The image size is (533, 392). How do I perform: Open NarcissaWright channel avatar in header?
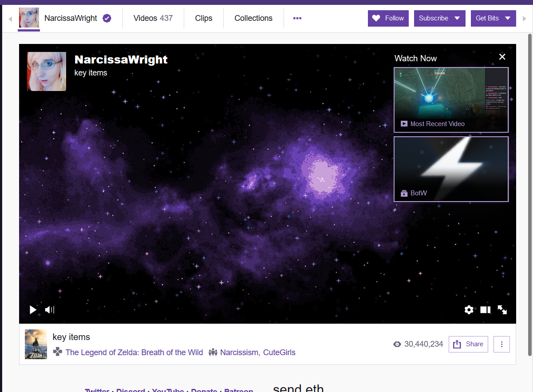point(29,18)
